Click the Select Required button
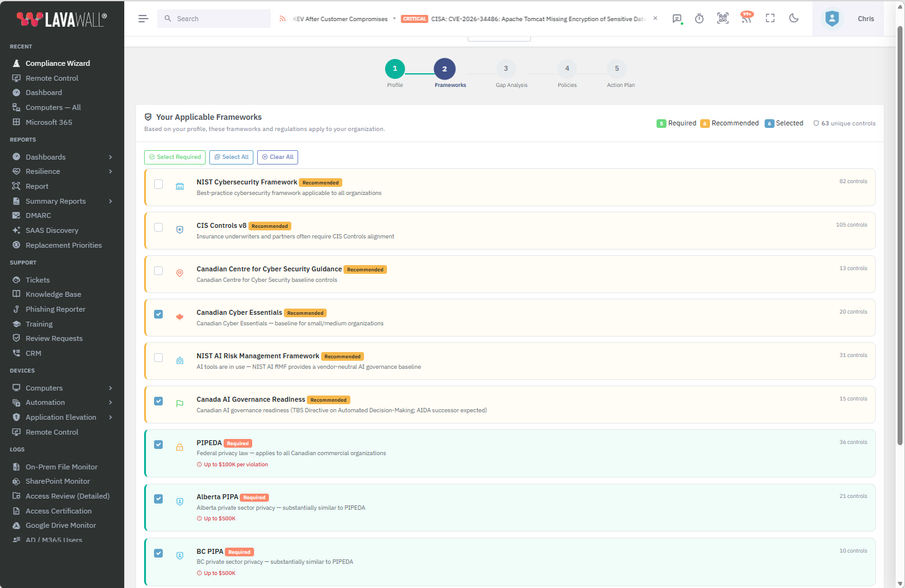This screenshot has width=905, height=588. (175, 157)
